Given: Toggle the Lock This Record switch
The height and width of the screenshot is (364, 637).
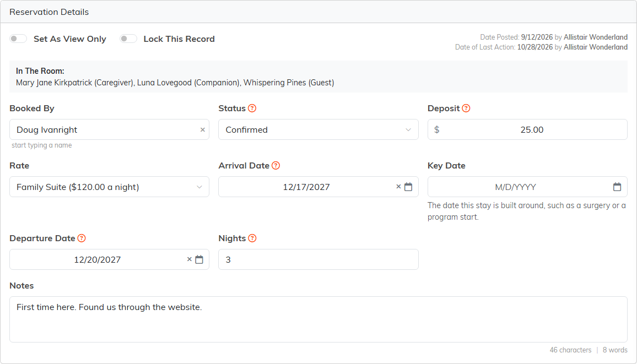Looking at the screenshot, I should click(128, 39).
